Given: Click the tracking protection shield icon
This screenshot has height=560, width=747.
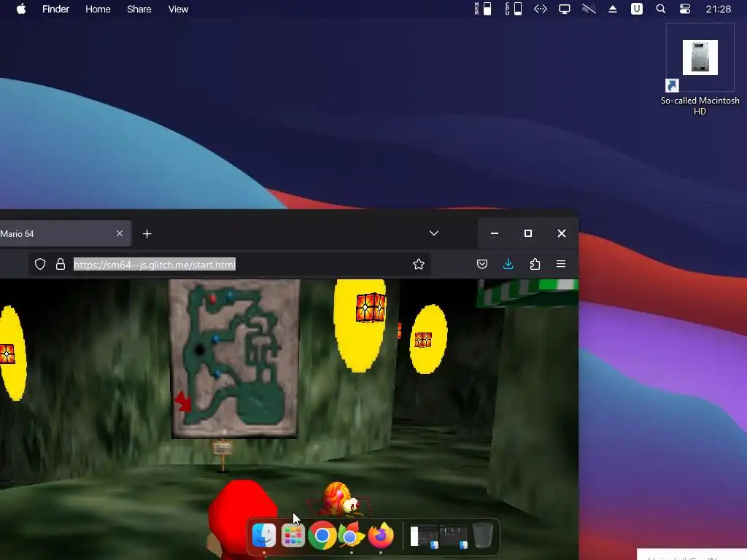Looking at the screenshot, I should coord(40,264).
